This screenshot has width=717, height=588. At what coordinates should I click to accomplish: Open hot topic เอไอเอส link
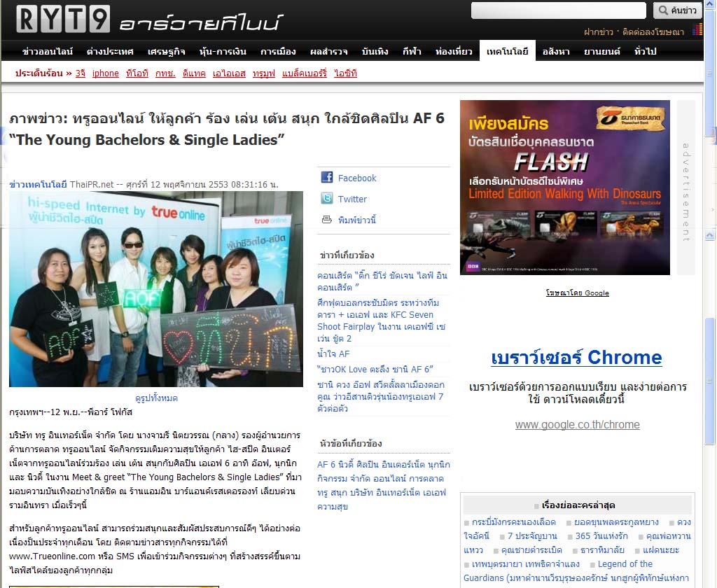[x=229, y=73]
